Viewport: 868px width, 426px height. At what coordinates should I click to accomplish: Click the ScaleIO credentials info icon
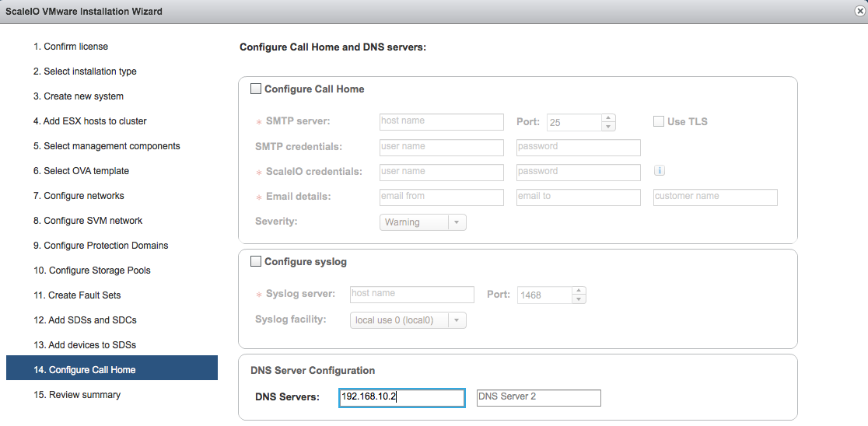[660, 171]
